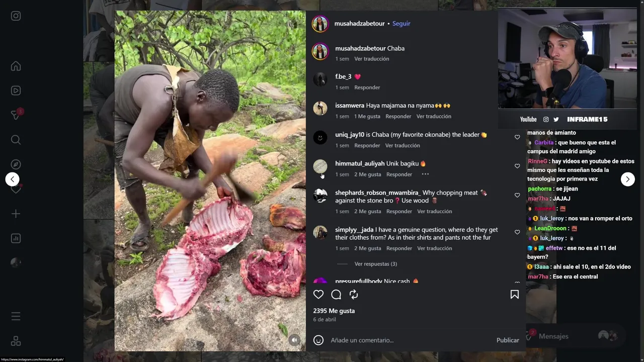Image resolution: width=644 pixels, height=362 pixels.
Task: Open the Explore compass icon
Action: (16, 164)
